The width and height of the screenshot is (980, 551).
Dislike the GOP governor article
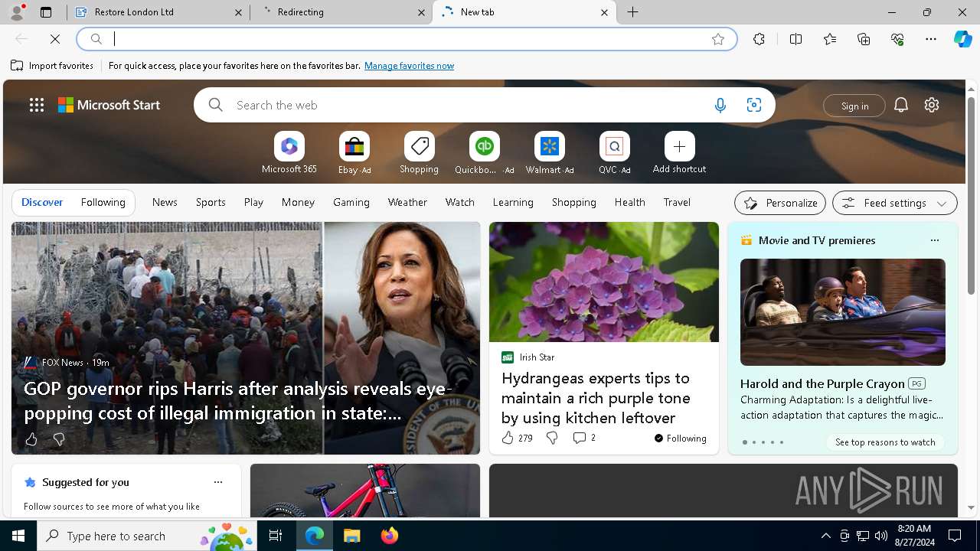point(59,439)
